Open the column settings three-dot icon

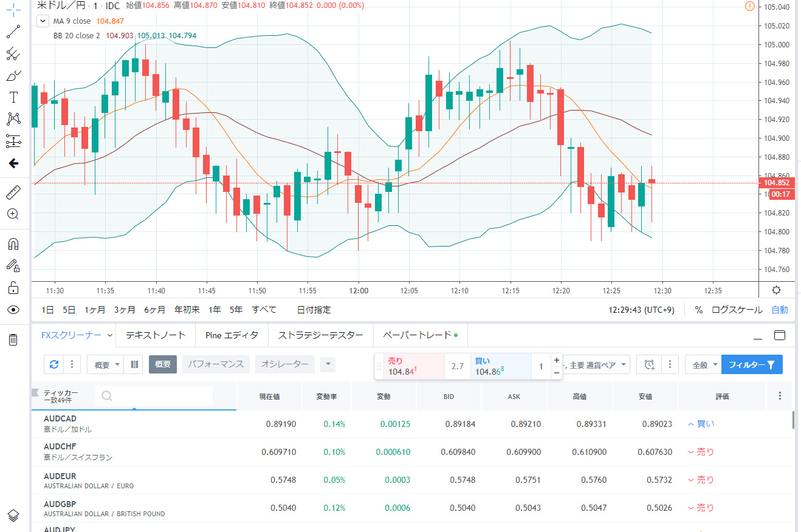pyautogui.click(x=780, y=396)
